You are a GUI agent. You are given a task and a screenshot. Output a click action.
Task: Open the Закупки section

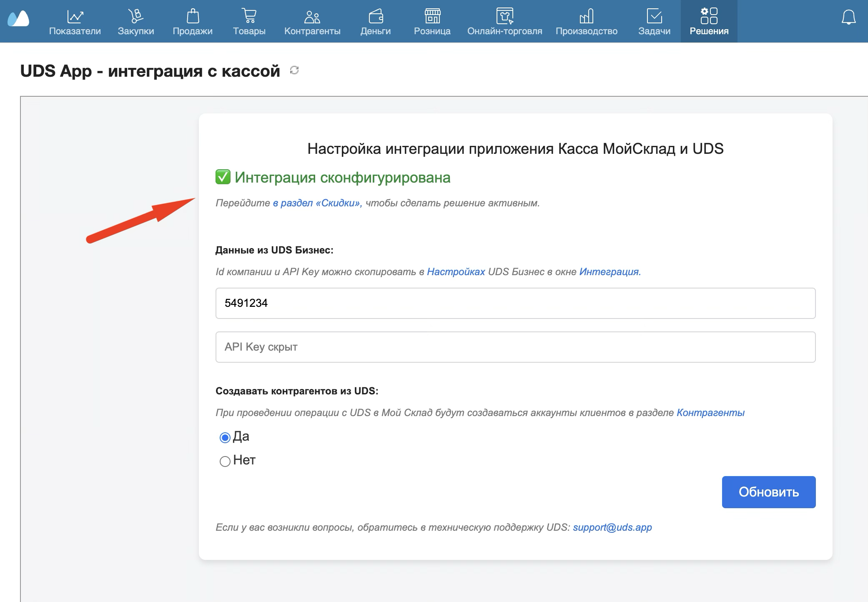[x=136, y=22]
